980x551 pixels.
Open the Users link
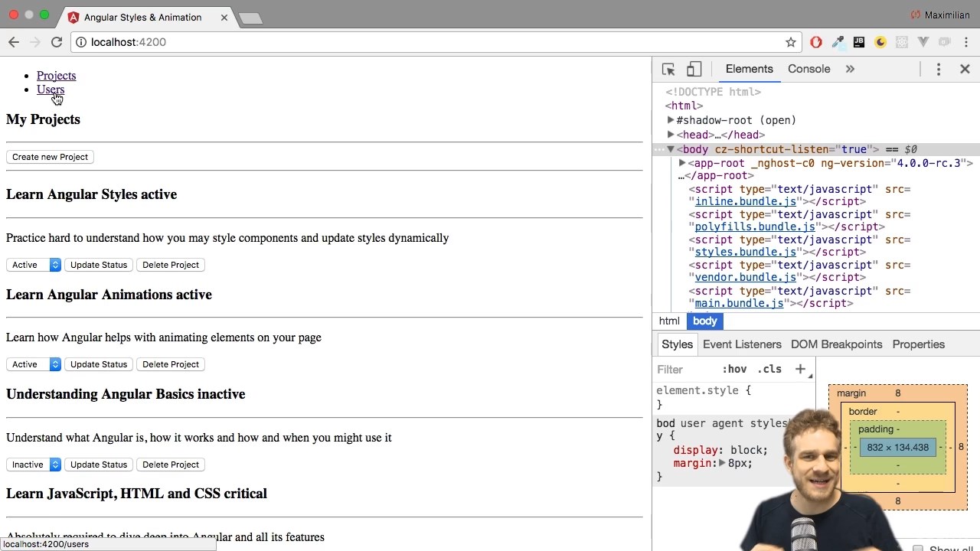[x=51, y=90]
